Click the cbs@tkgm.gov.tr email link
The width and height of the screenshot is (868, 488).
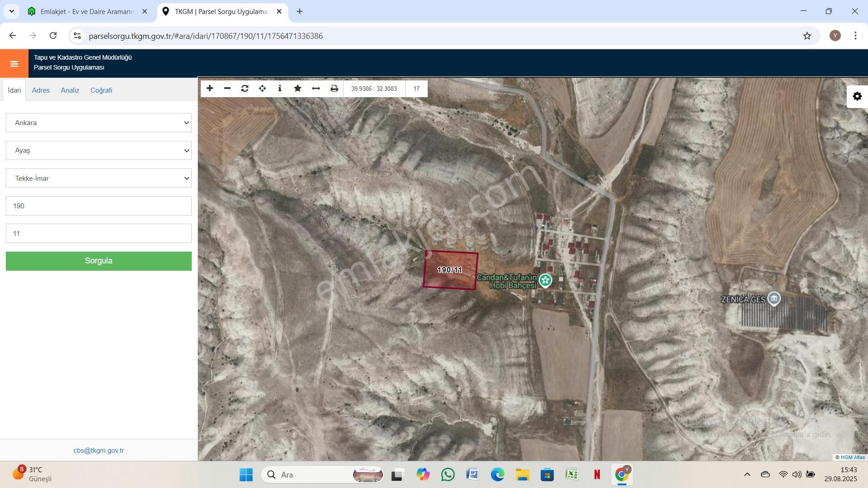click(x=99, y=450)
